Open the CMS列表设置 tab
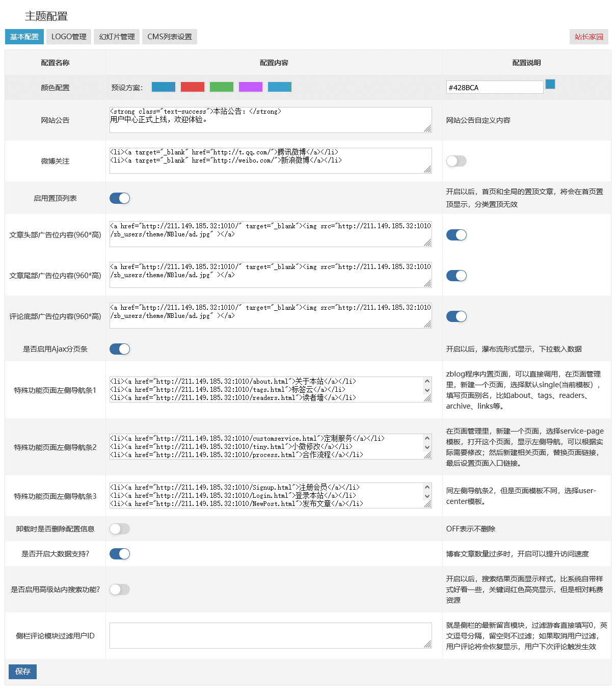The width and height of the screenshot is (616, 697). pos(170,37)
